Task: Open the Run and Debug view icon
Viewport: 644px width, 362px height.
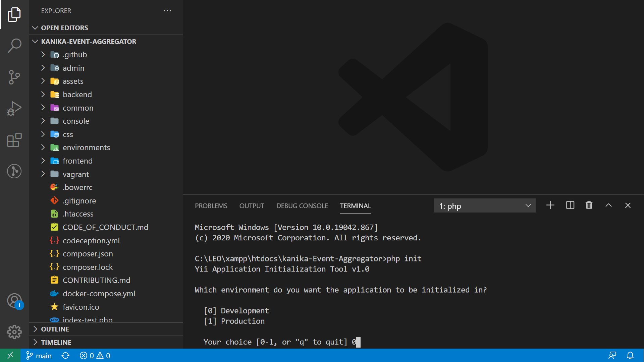Action: click(x=14, y=108)
